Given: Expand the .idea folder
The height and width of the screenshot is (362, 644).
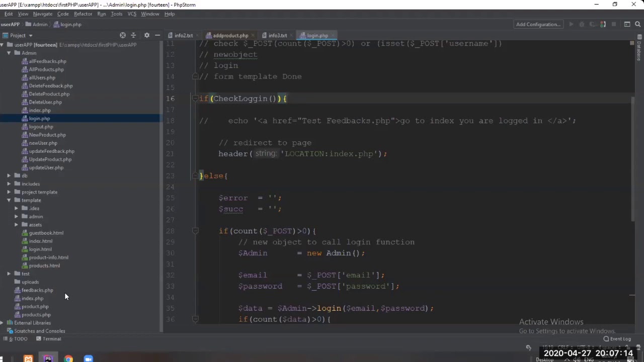Looking at the screenshot, I should pyautogui.click(x=17, y=209).
